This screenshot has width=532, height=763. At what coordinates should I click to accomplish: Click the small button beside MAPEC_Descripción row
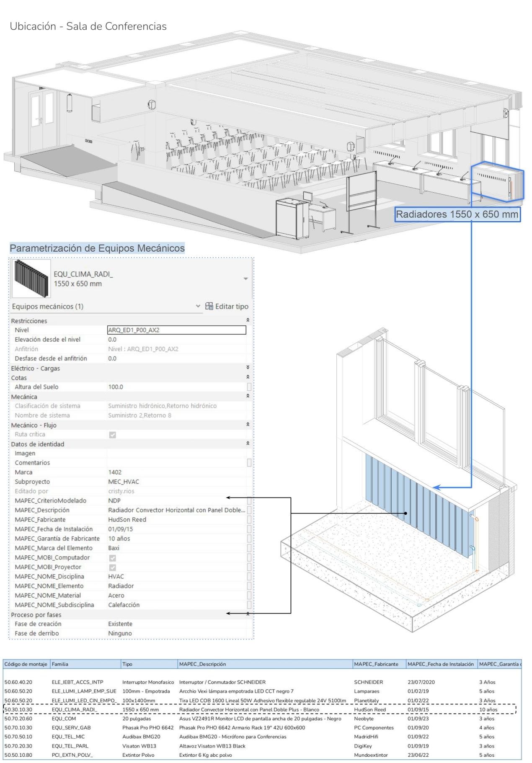point(249,510)
